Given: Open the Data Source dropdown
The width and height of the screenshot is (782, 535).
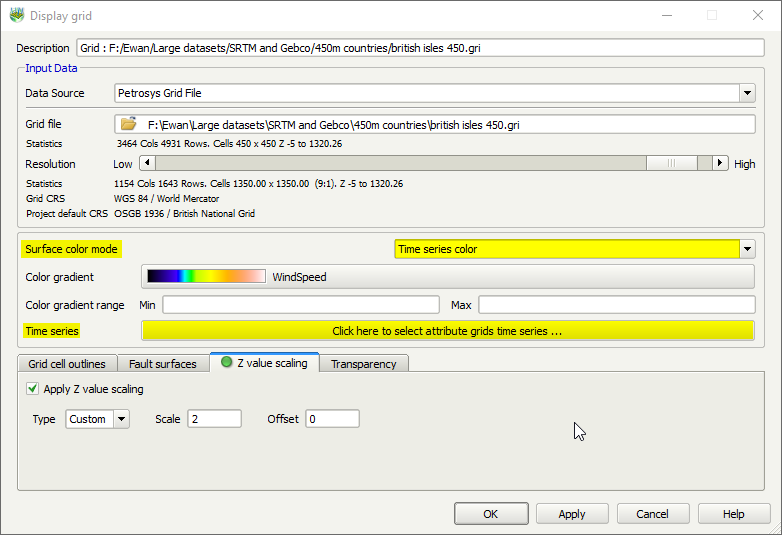Looking at the screenshot, I should [x=747, y=93].
